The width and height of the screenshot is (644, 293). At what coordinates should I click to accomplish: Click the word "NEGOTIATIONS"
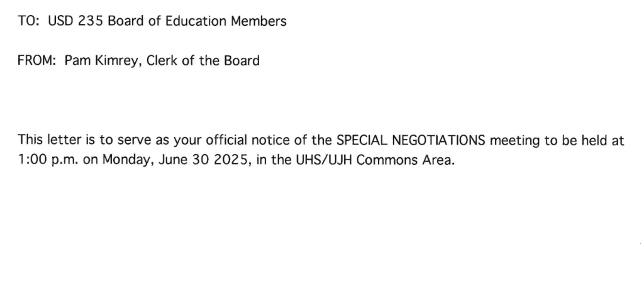tap(434, 141)
